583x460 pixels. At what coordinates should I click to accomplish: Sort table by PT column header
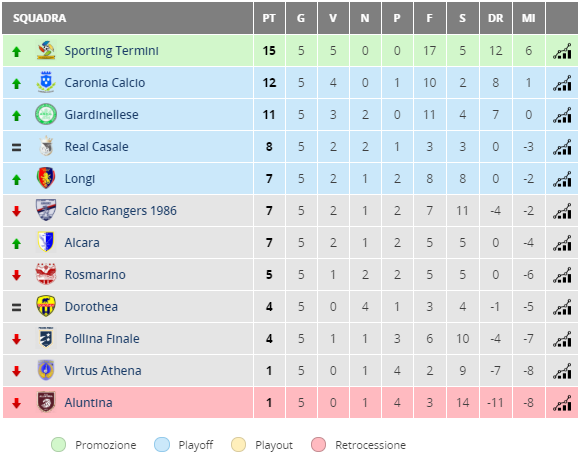(269, 18)
